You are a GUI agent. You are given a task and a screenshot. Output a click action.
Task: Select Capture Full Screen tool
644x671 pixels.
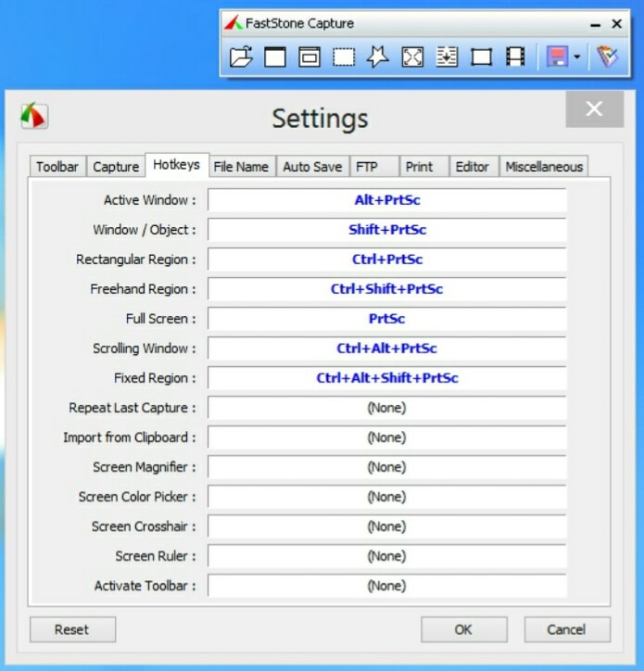pos(412,57)
